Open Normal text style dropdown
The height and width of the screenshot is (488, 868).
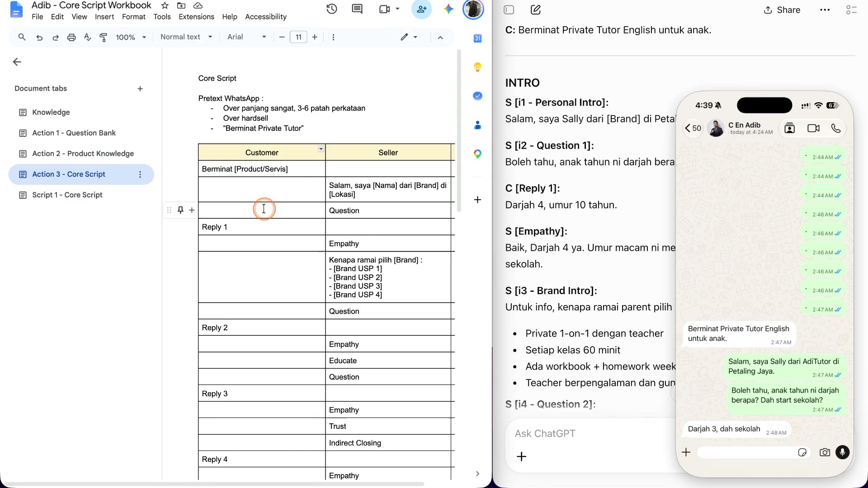[186, 37]
